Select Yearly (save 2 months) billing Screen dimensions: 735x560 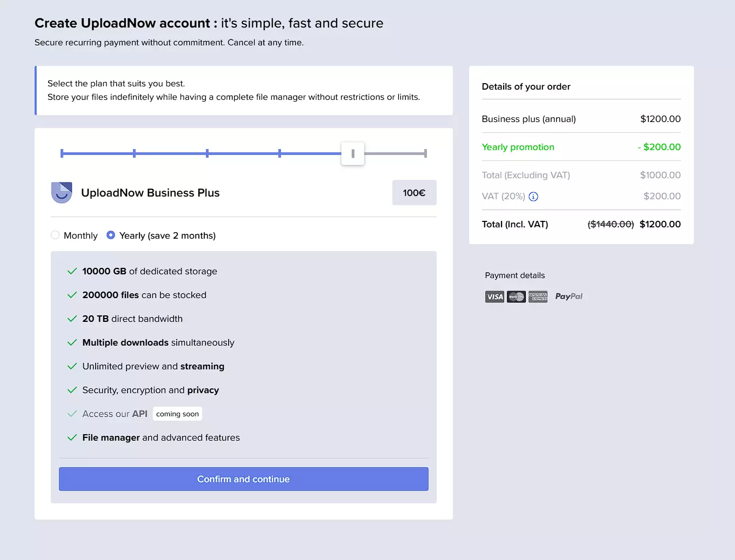click(x=111, y=235)
